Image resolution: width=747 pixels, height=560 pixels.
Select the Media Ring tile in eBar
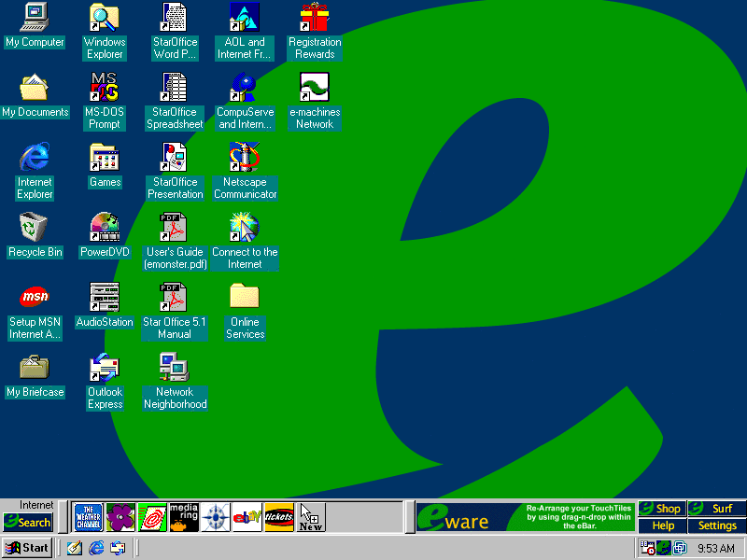coord(184,517)
